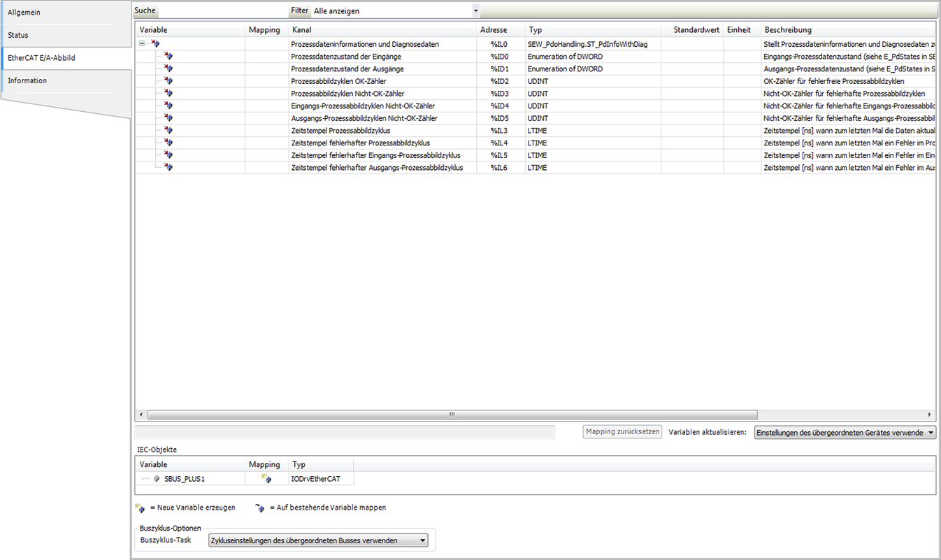Collapse the Prozessdateninformationen tree node
The image size is (941, 560).
[143, 44]
